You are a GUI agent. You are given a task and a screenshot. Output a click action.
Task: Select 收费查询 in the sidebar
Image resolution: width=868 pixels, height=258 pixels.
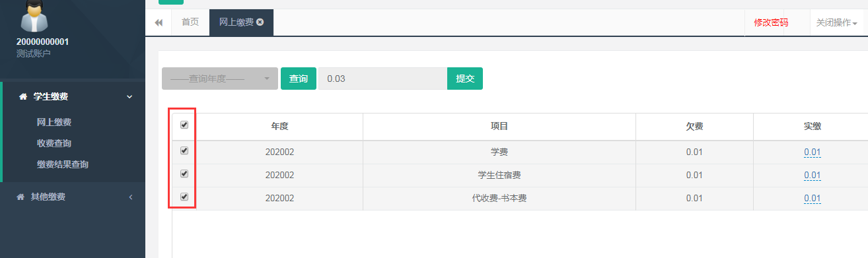point(54,143)
